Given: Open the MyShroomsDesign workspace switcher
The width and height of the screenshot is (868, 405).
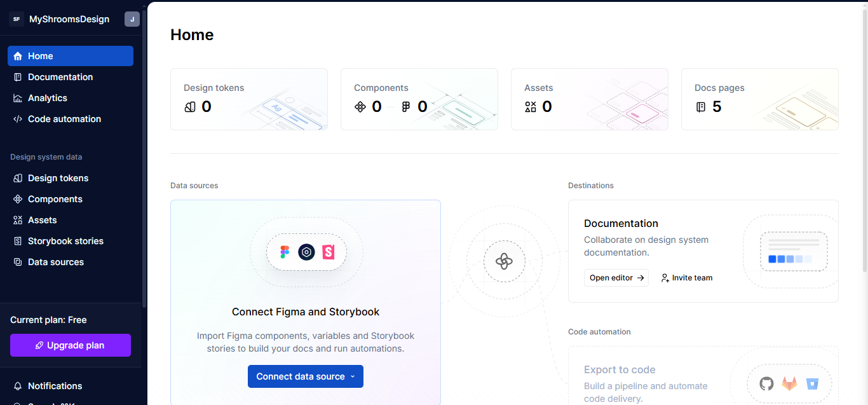Looking at the screenshot, I should coord(62,18).
